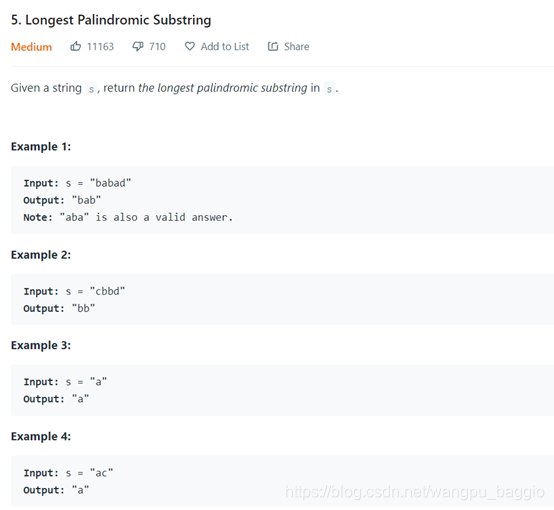
Task: Click the Example 2 heading
Action: pyautogui.click(x=41, y=255)
